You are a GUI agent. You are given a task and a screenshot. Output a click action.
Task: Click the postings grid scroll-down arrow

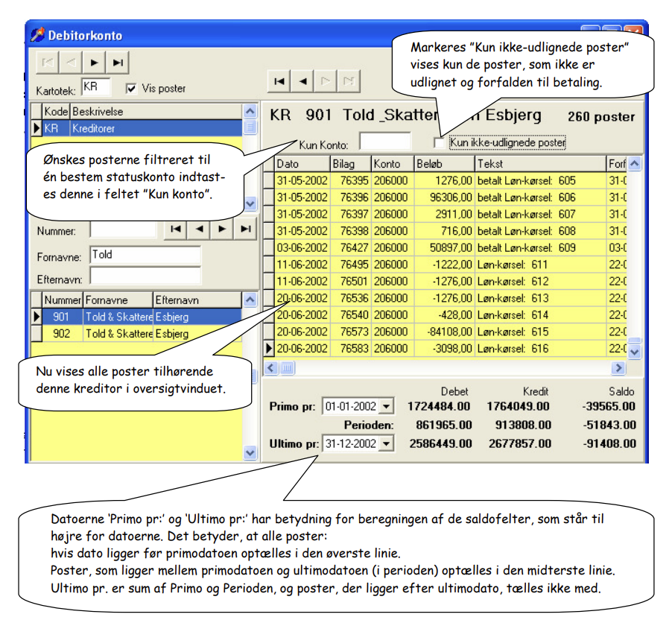point(635,352)
